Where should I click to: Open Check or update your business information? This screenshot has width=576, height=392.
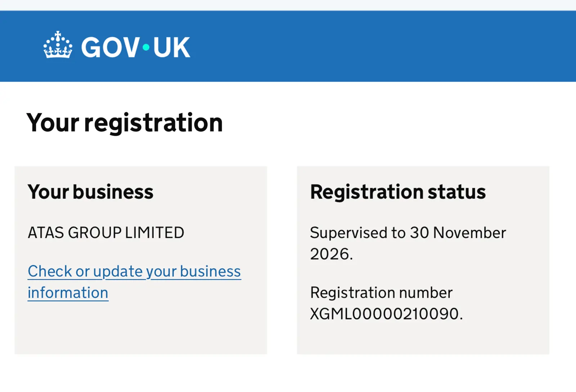point(134,282)
